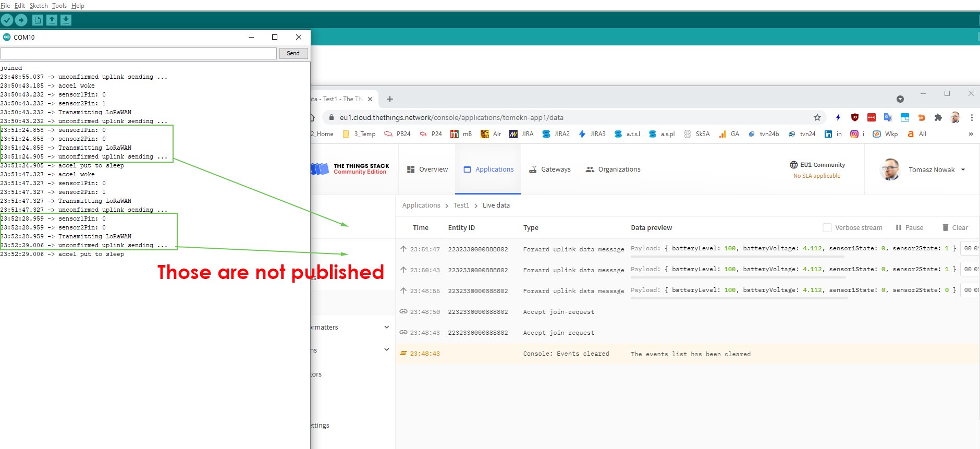Viewport: 980px width, 449px height.
Task: Open the browser extensions puzzle icon
Action: 938,117
